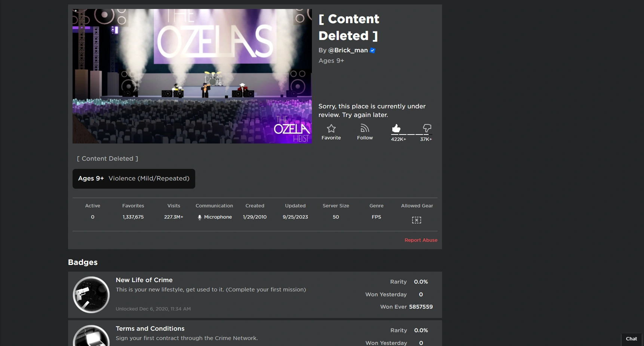644x346 pixels.
Task: Click the verified badge next to @Brick_man
Action: coord(372,50)
